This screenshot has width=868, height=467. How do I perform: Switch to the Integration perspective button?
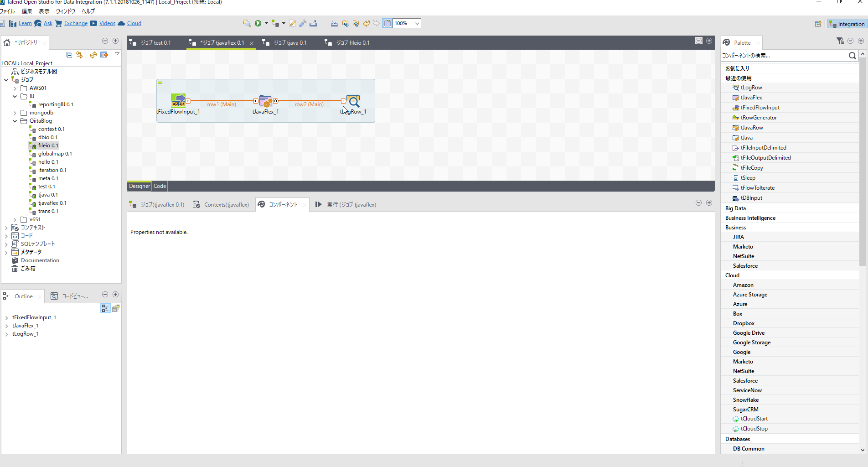point(847,23)
